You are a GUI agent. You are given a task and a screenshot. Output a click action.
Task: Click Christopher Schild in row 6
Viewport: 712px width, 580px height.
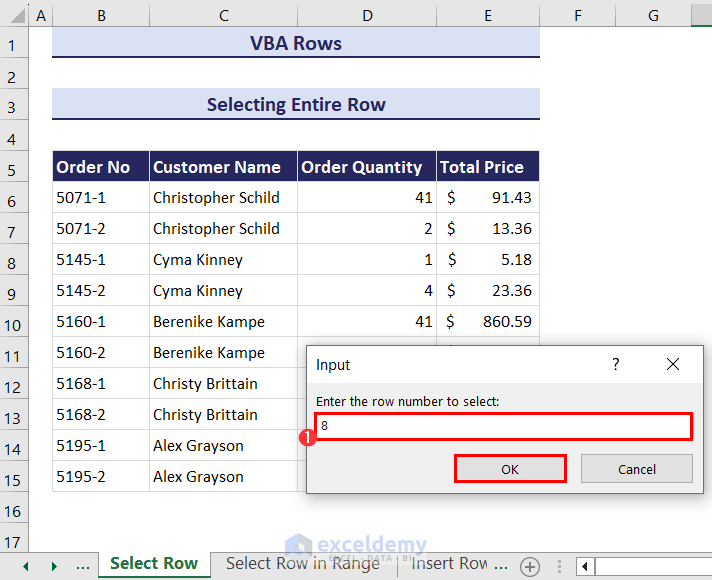[223, 198]
